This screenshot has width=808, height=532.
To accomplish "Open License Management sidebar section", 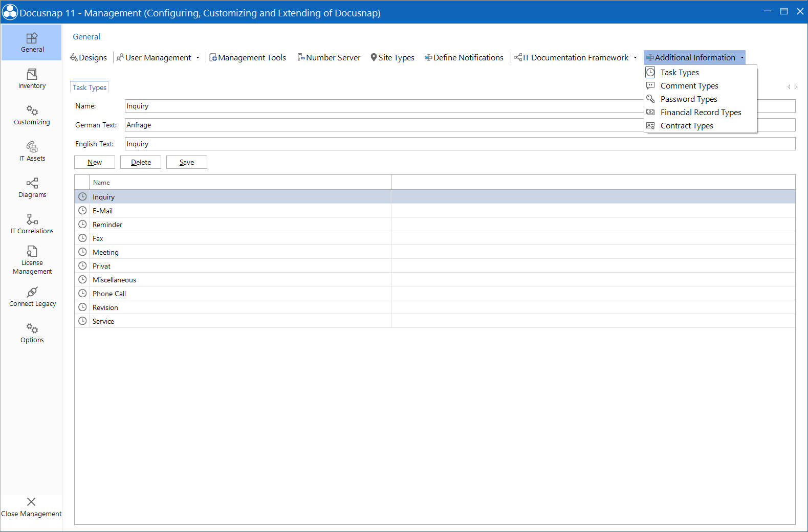I will click(32, 260).
